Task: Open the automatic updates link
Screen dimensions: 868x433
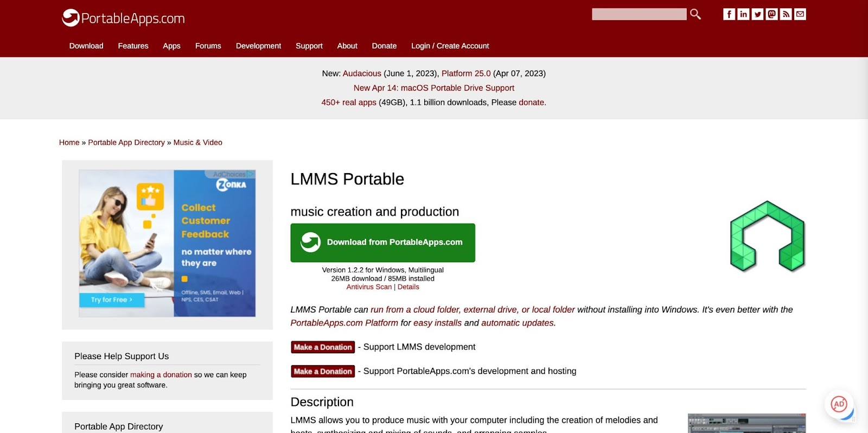Action: click(x=518, y=323)
